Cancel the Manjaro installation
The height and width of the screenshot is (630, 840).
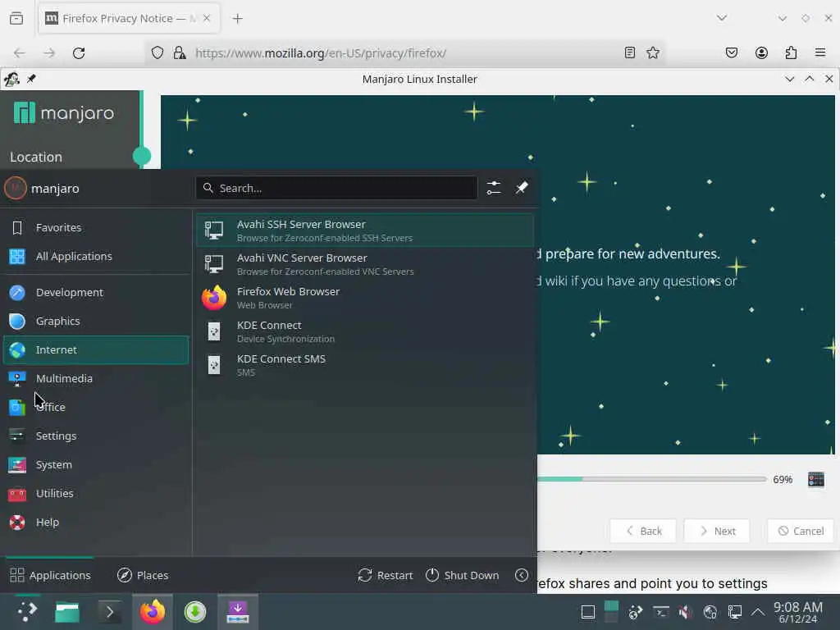pos(801,531)
